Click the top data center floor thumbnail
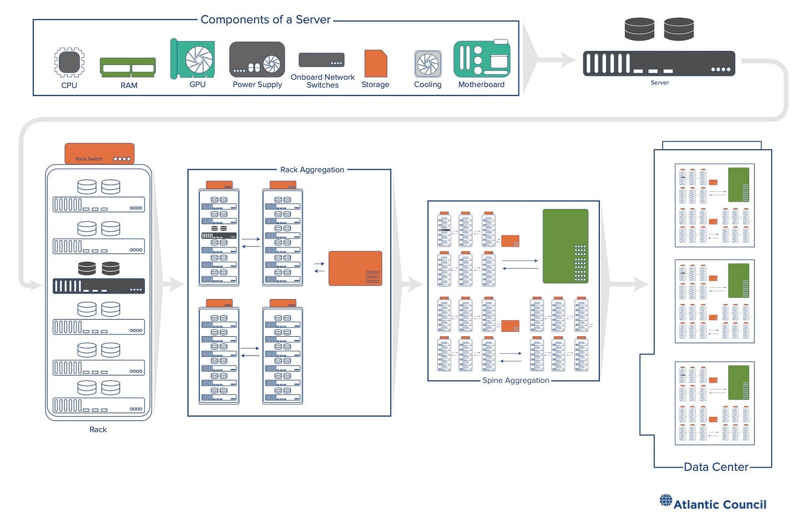Viewport: 808px width, 532px height. 714,205
